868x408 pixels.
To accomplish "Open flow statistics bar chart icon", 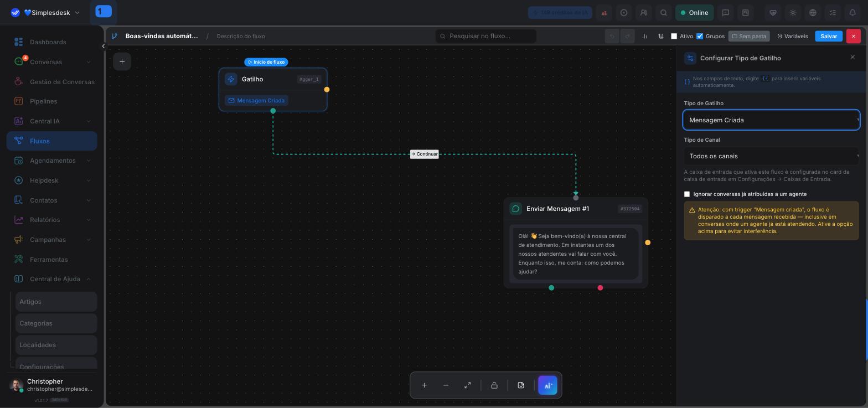I will coord(644,36).
